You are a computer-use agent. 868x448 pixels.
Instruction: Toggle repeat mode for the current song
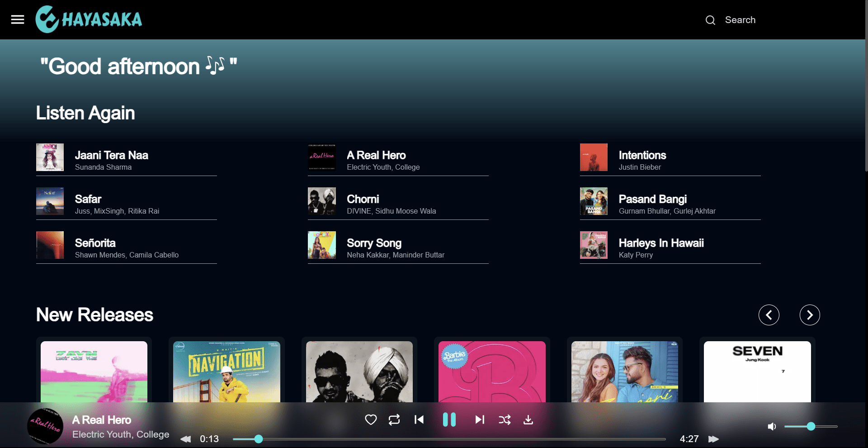[x=394, y=419]
